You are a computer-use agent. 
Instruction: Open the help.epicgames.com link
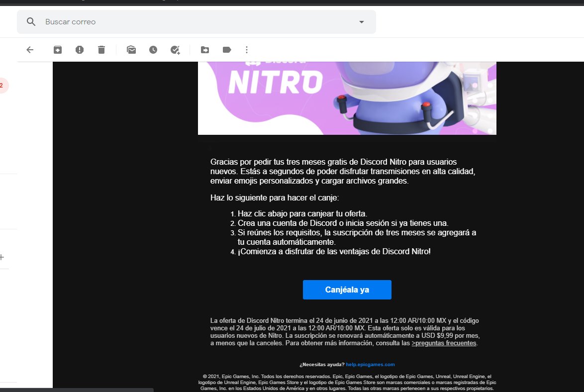click(370, 365)
